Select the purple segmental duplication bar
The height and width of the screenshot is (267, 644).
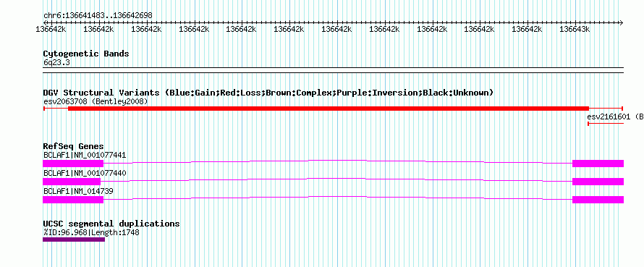(x=74, y=240)
